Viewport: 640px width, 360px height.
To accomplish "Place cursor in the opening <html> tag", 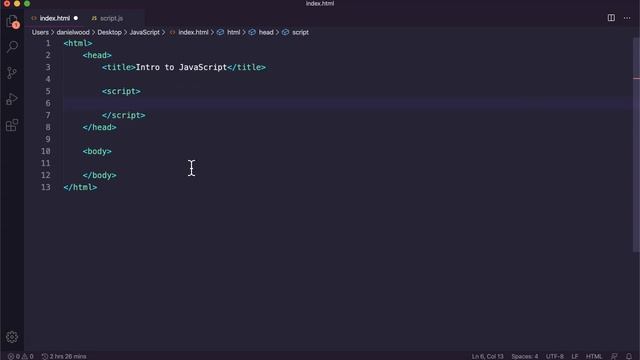I will tap(78, 43).
